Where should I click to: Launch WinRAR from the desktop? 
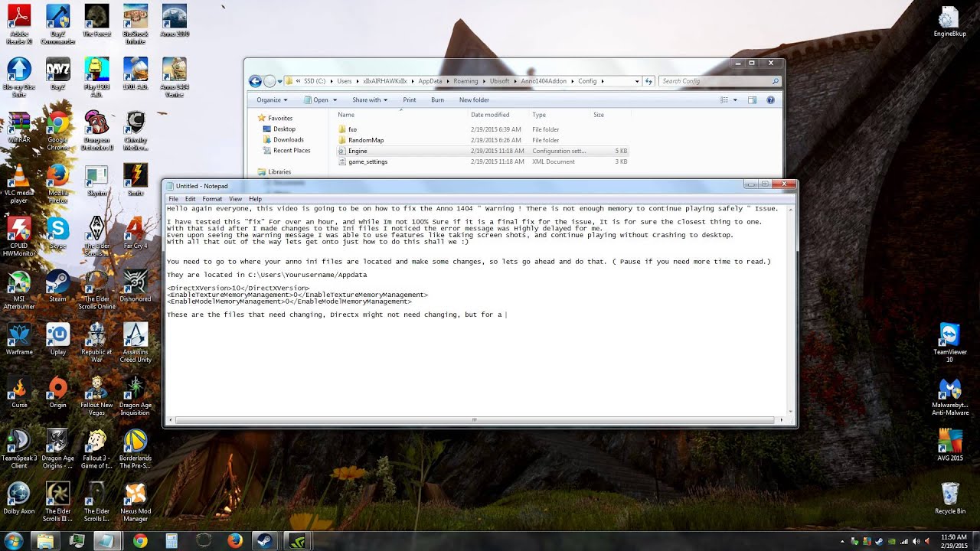[19, 122]
